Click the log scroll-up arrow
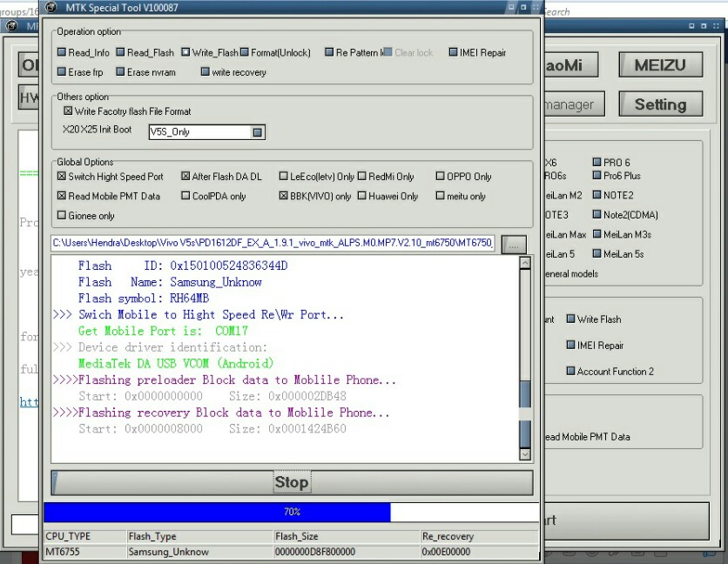The width and height of the screenshot is (728, 564). 525,263
